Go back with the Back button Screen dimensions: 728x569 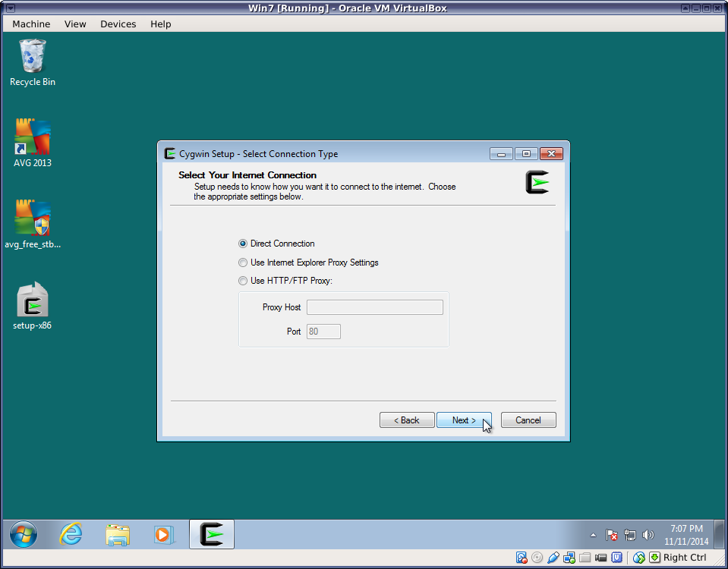point(407,420)
